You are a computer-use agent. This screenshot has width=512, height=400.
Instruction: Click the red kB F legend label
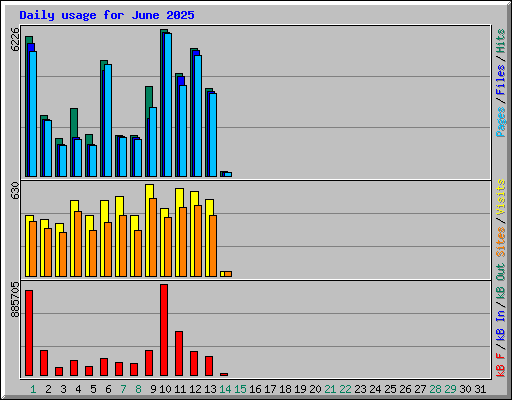(x=500, y=365)
